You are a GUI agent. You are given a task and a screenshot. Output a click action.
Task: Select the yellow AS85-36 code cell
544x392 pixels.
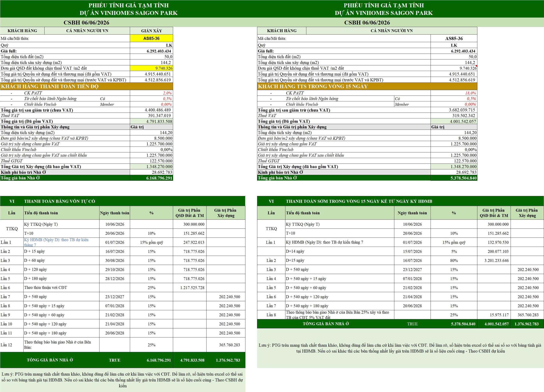pyautogui.click(x=151, y=38)
